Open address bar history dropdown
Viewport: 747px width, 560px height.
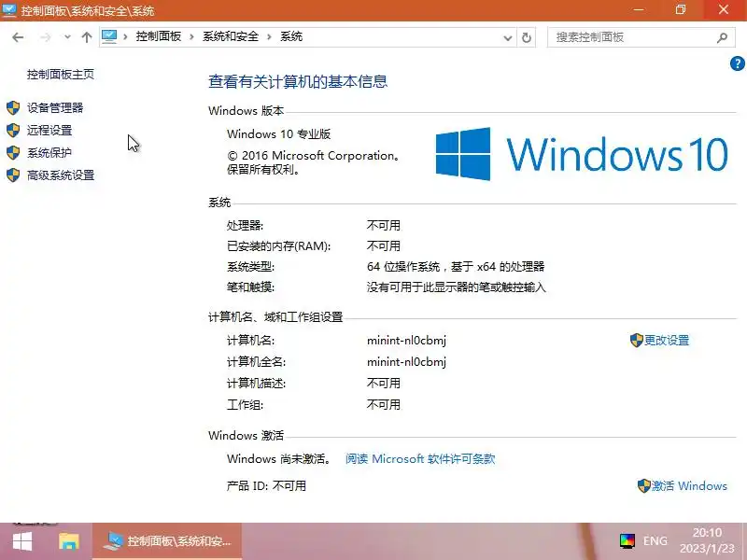[508, 37]
